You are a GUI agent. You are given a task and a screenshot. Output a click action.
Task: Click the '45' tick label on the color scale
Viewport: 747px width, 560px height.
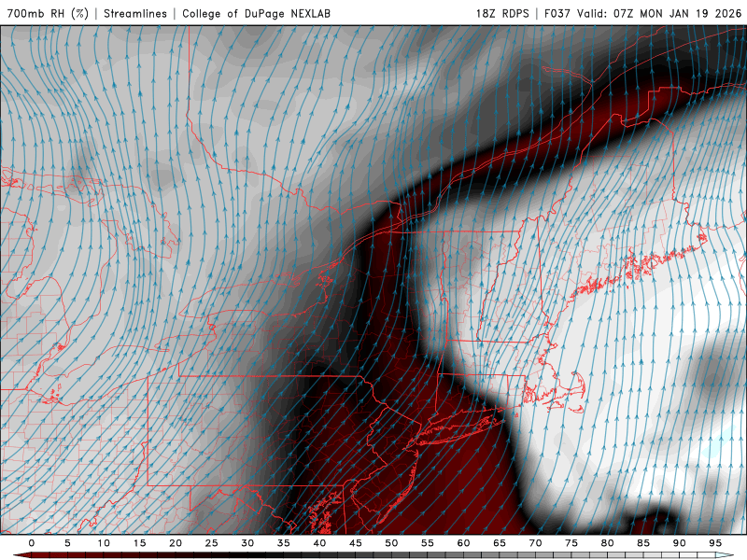(x=356, y=543)
